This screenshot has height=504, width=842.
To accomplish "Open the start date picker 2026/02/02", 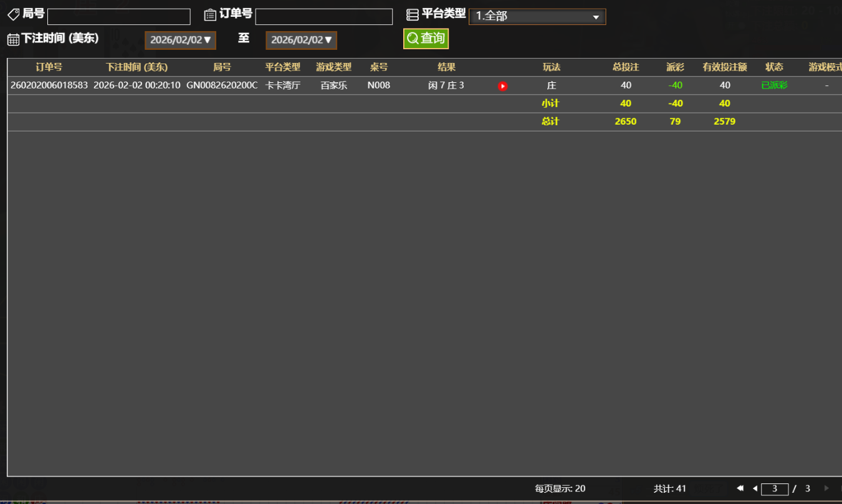I will [x=180, y=40].
